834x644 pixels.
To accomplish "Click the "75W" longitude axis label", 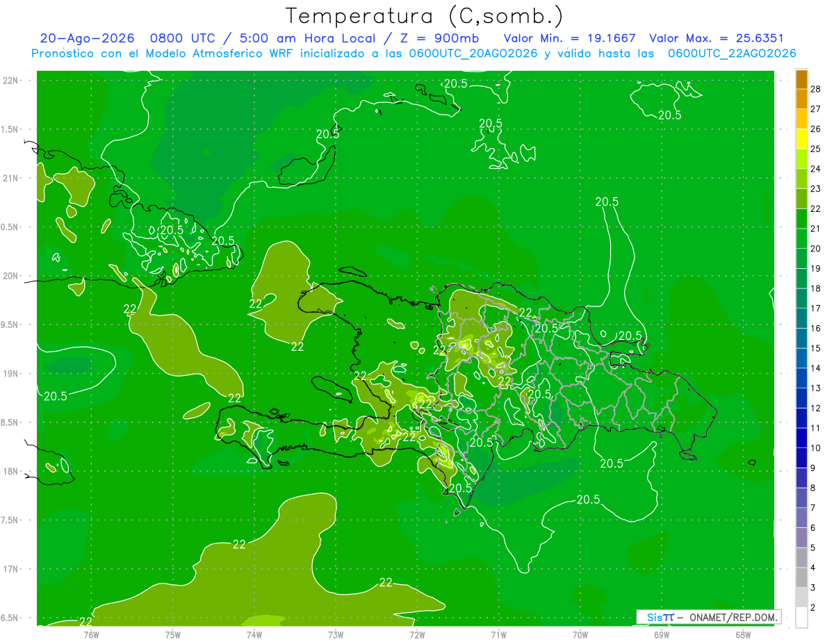I will click(x=173, y=634).
